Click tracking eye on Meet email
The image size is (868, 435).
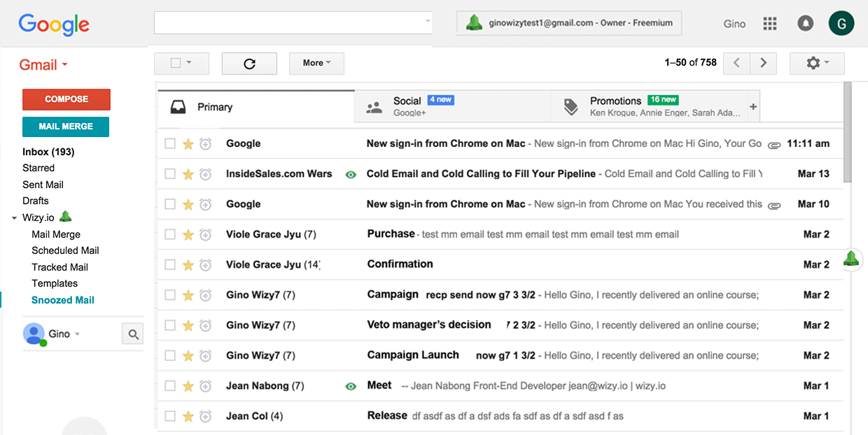pos(351,386)
